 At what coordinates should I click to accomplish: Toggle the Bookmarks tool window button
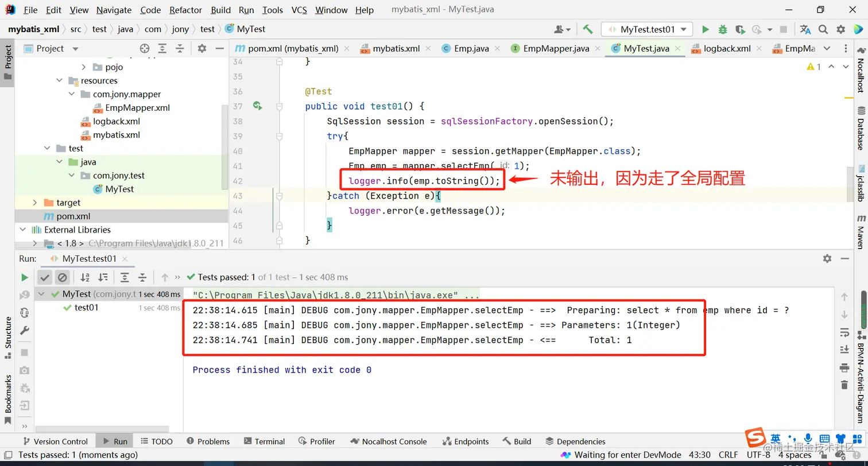coord(7,399)
